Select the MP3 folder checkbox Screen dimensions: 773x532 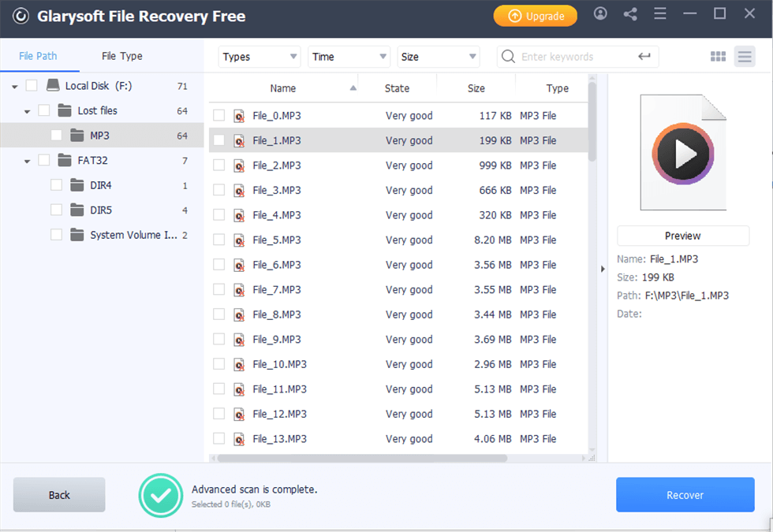pyautogui.click(x=57, y=136)
